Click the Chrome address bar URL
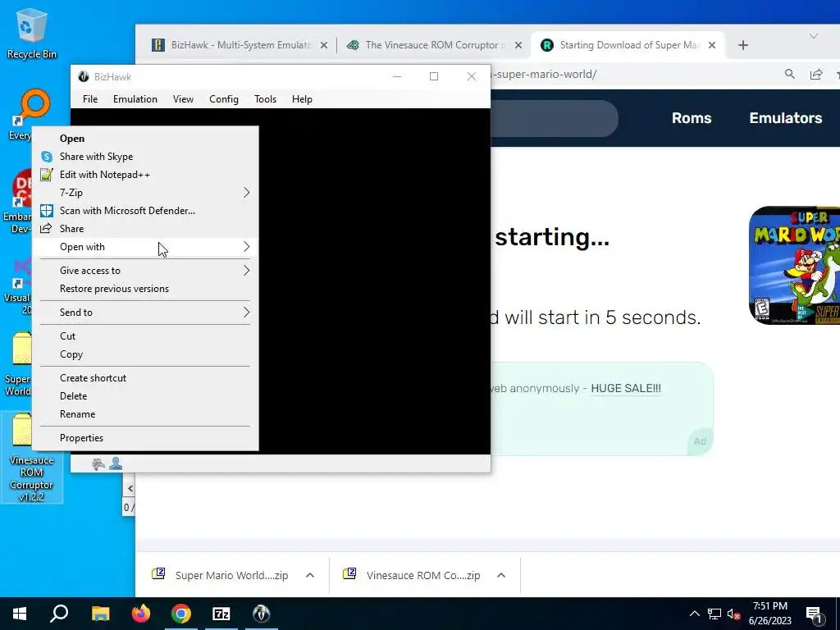 click(544, 74)
